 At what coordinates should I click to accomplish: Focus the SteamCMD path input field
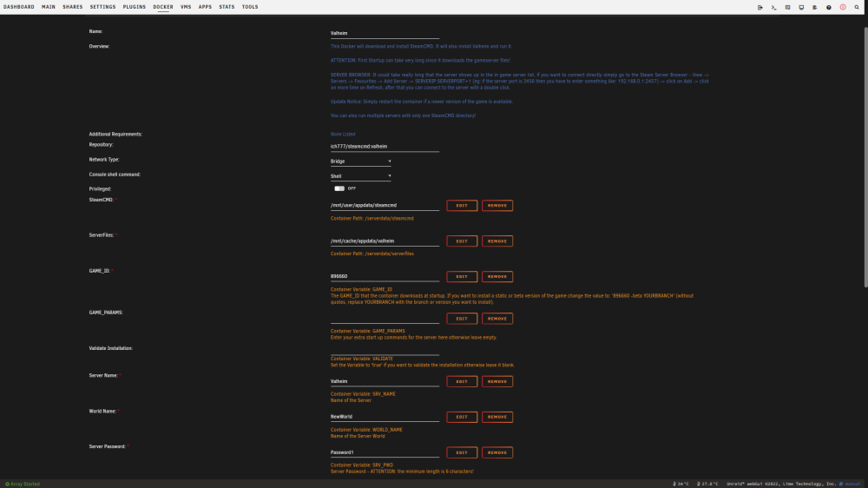[x=385, y=206]
